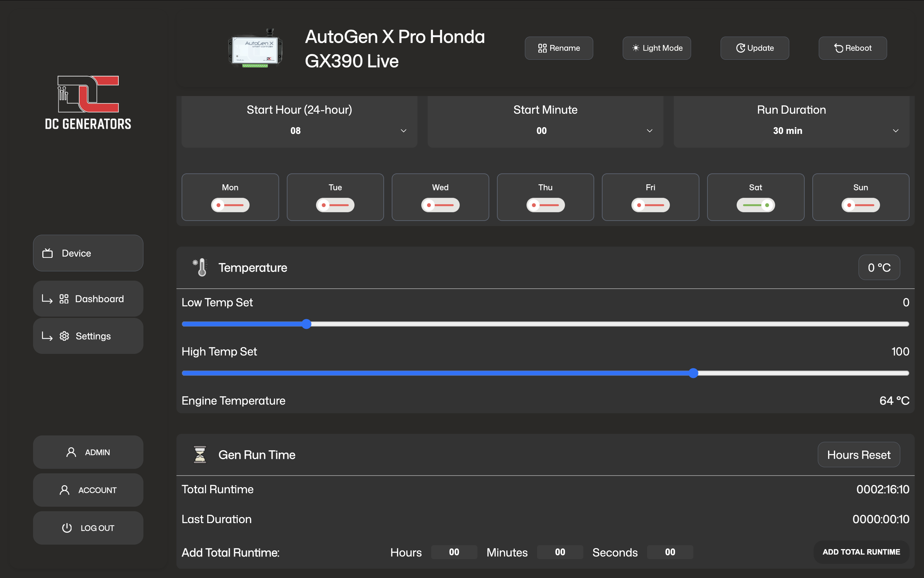Click the chevron next to 30 min
The height and width of the screenshot is (578, 924).
point(896,131)
